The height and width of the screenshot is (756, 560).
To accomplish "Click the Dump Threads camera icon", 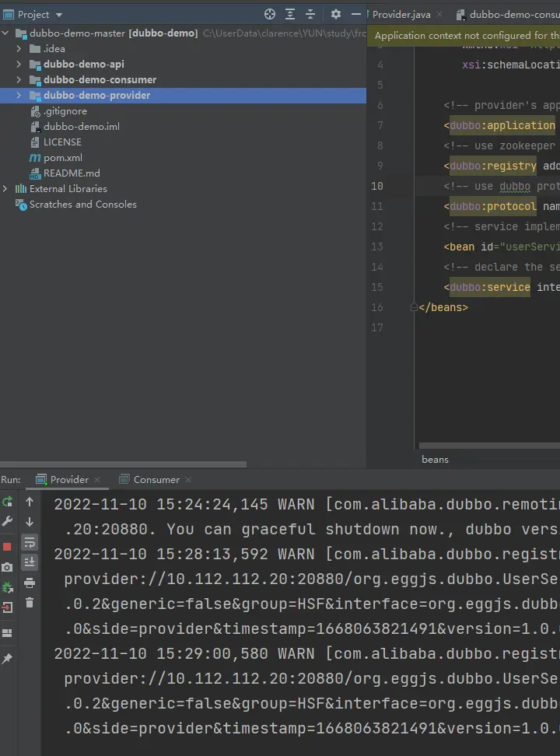I will point(8,567).
